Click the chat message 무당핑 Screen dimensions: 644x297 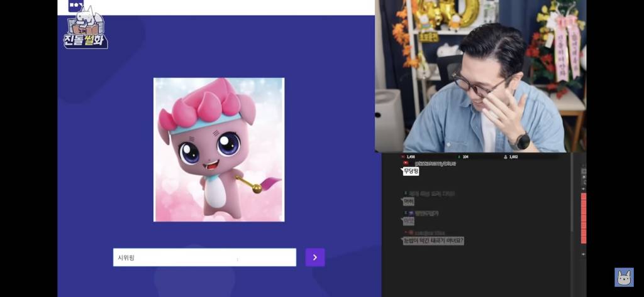pyautogui.click(x=410, y=171)
